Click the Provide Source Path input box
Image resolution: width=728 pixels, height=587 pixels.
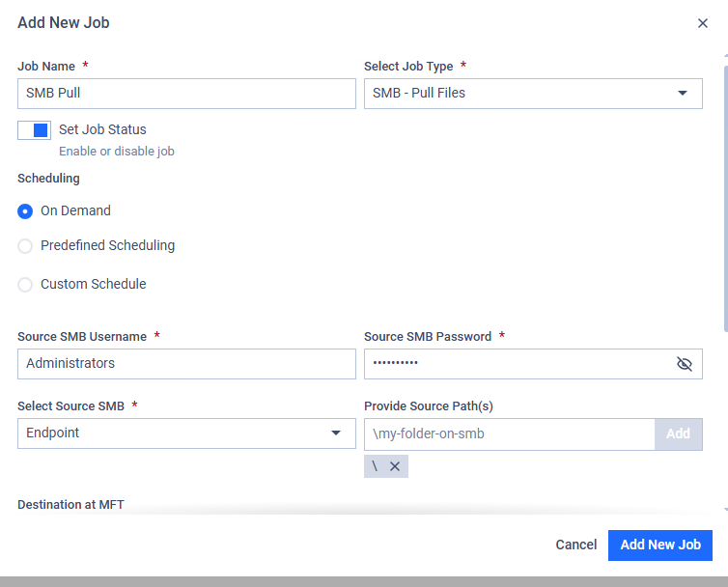coord(510,434)
